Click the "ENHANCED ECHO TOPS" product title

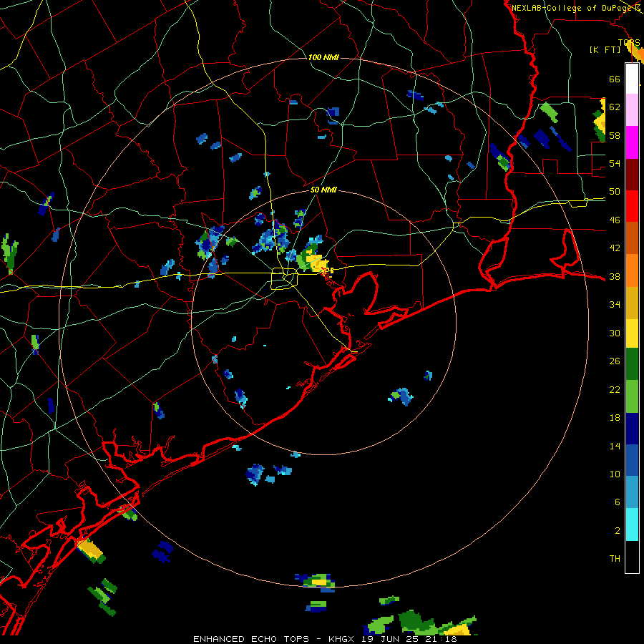[251, 639]
